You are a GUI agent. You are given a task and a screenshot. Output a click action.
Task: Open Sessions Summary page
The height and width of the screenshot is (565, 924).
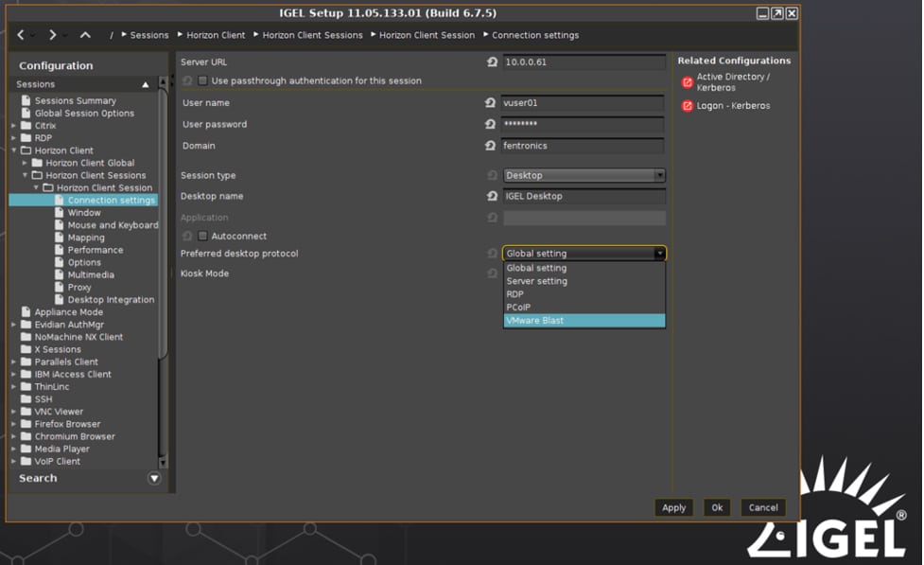point(75,101)
